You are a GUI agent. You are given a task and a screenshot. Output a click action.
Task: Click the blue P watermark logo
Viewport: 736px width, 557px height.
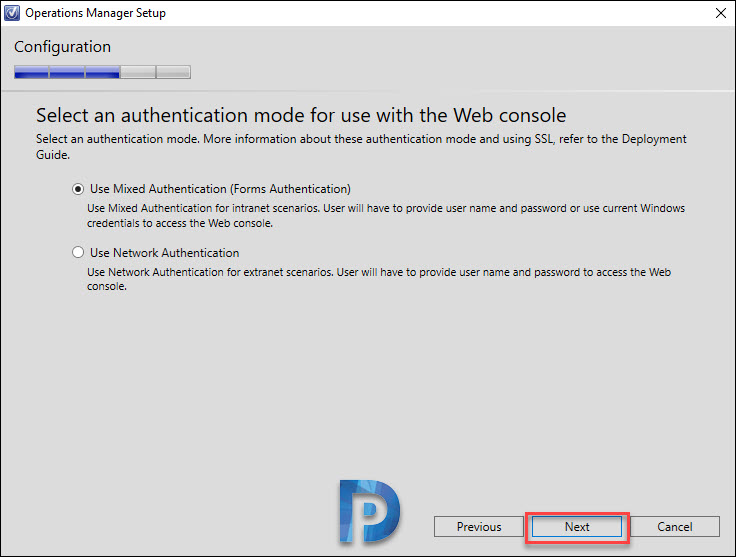(369, 511)
